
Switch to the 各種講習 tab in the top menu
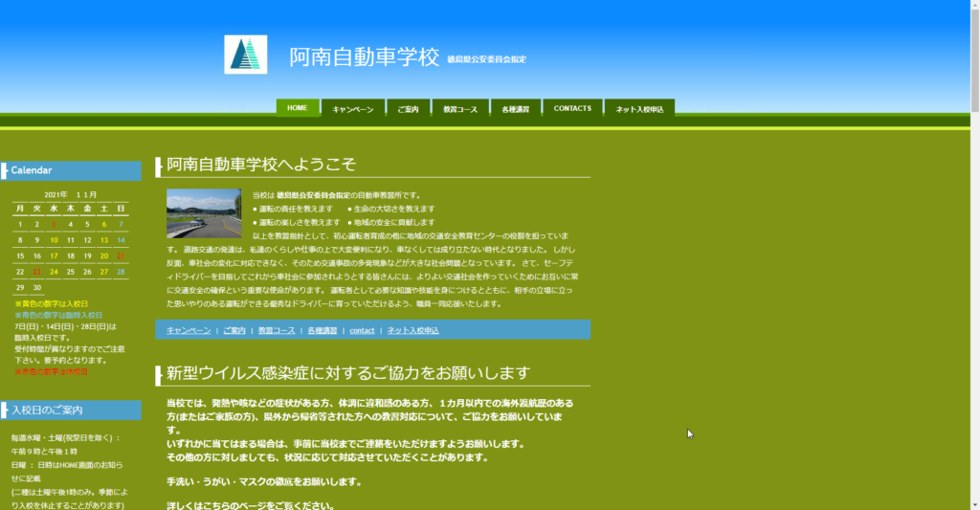click(515, 109)
